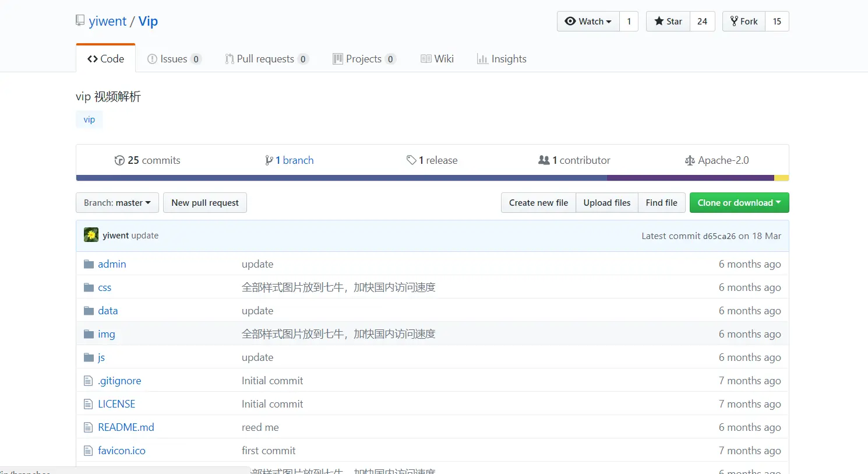Viewport: 868px width, 474px height.
Task: Open the css folder
Action: (x=105, y=287)
